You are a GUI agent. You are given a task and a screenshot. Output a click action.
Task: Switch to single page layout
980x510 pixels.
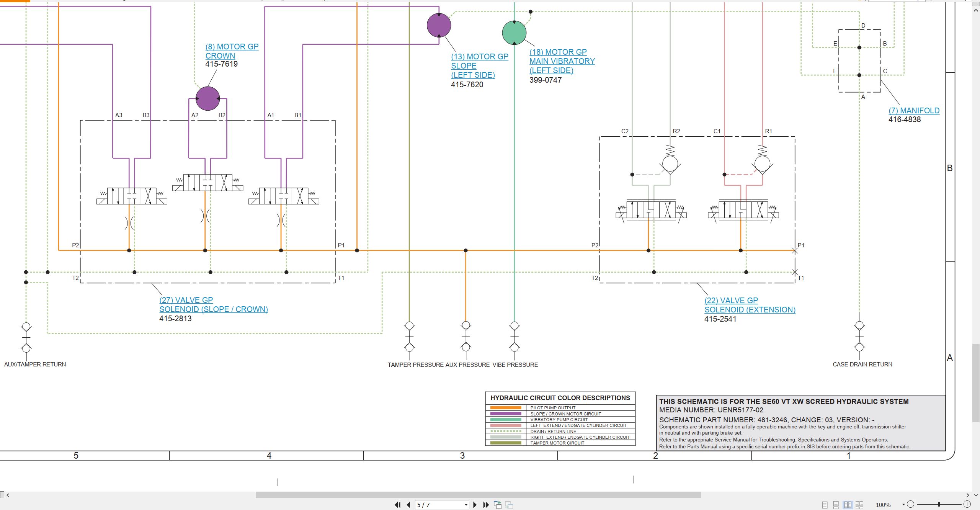click(x=825, y=505)
